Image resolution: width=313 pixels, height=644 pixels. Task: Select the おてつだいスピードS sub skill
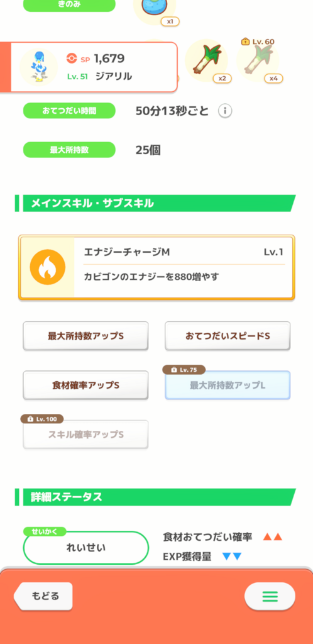(228, 336)
